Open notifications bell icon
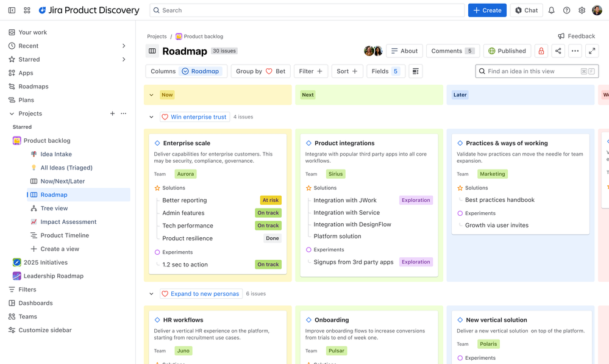 [x=551, y=10]
